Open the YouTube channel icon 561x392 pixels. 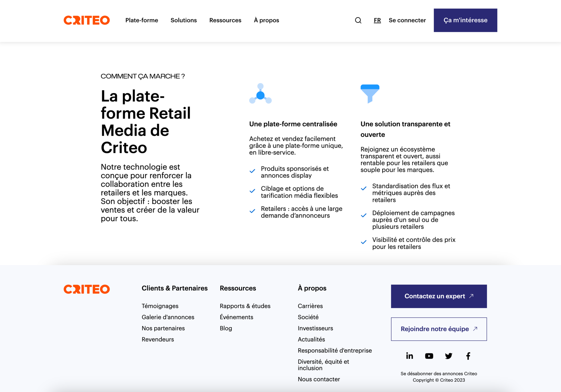429,356
